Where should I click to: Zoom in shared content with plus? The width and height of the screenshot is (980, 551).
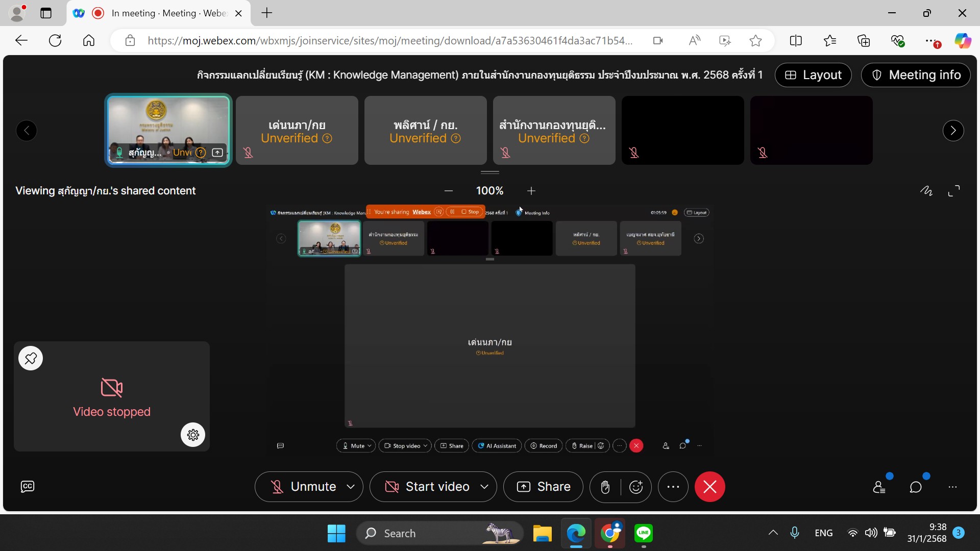(531, 191)
